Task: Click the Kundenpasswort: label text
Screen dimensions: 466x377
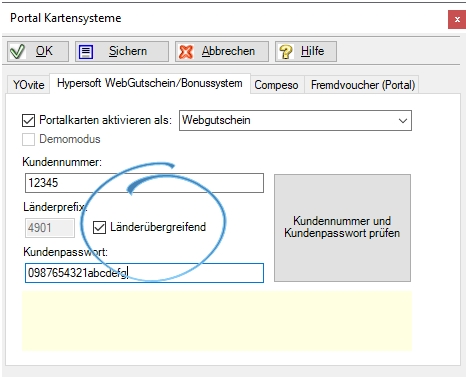Action: [x=66, y=252]
